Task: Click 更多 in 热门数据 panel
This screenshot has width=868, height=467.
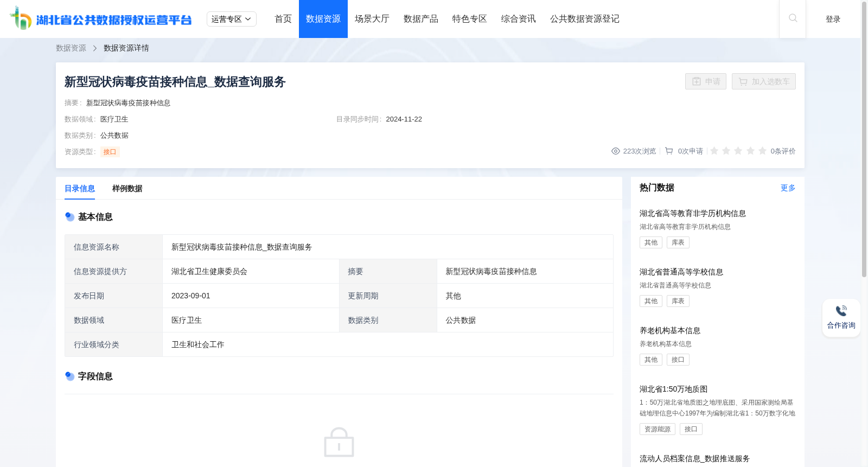Action: pos(788,188)
